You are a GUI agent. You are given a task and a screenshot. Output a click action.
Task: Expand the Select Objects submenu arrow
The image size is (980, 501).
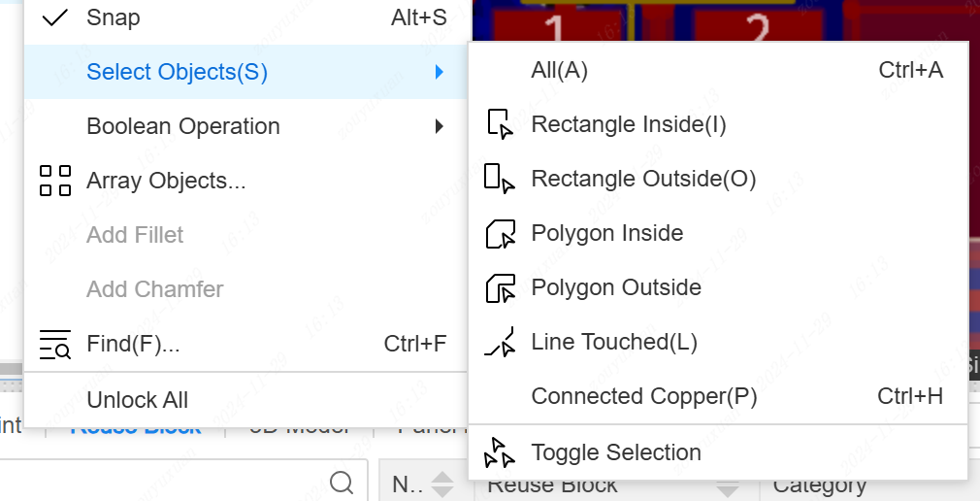point(440,72)
